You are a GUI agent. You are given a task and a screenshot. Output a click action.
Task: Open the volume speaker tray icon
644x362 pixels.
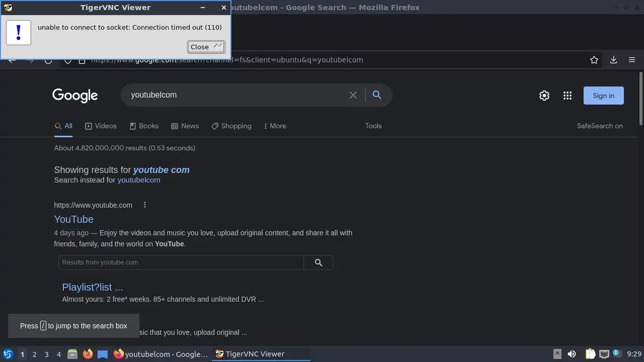[x=572, y=354]
